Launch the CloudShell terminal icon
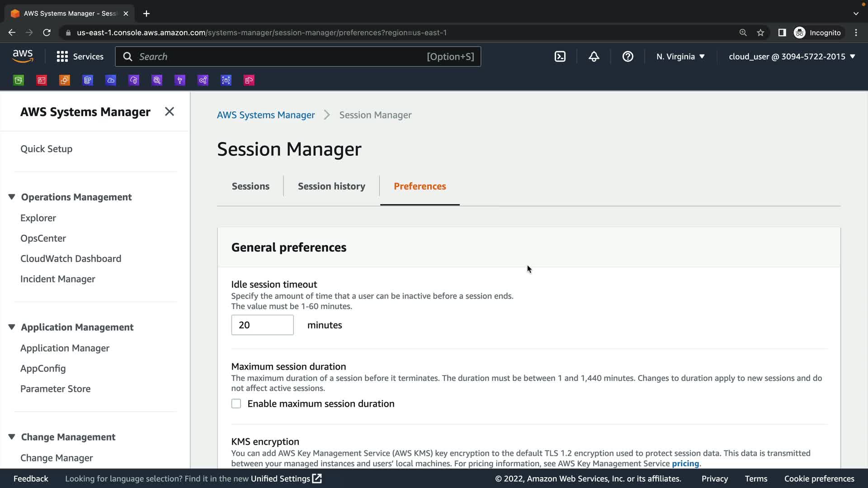This screenshot has width=868, height=488. point(560,56)
